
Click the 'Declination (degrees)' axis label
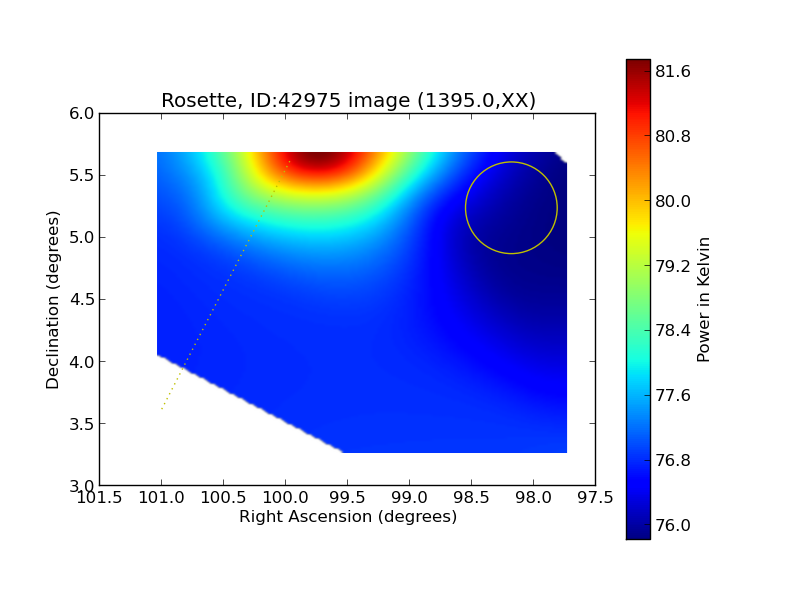53,300
